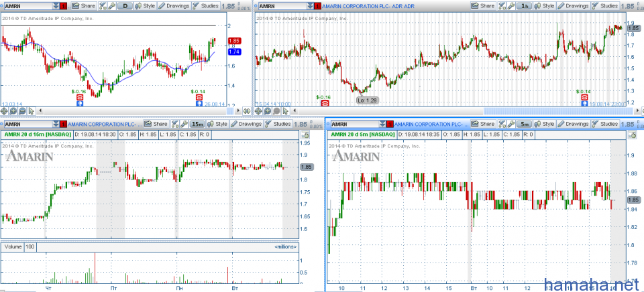The height and width of the screenshot is (292, 644).
Task: Open quick study icon on the 15m chart
Action: pos(175,124)
